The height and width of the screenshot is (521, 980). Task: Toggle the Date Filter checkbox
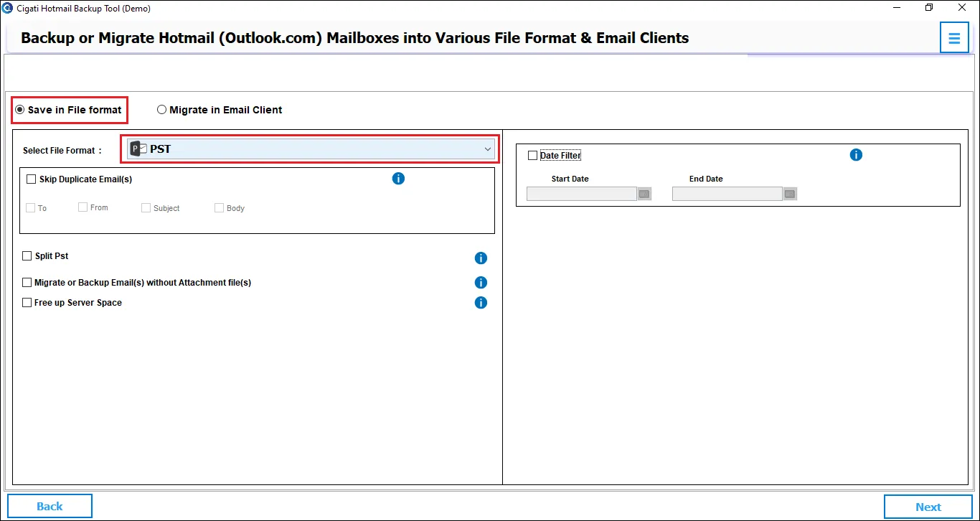532,155
